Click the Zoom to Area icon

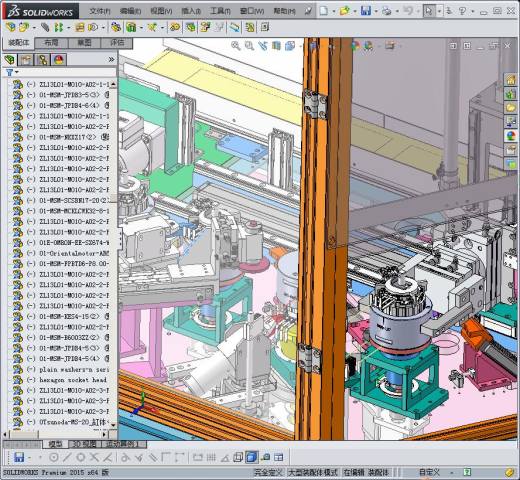tap(249, 46)
